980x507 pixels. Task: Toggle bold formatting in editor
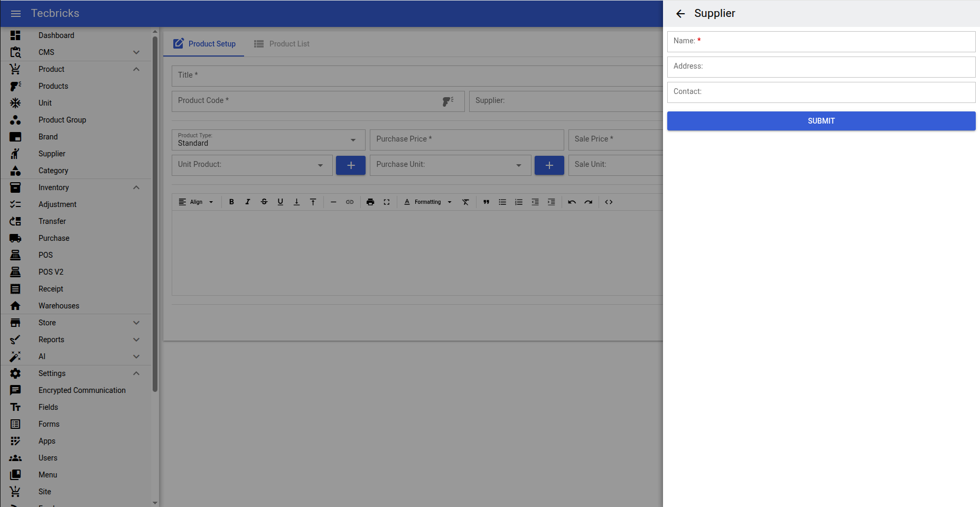click(x=231, y=202)
